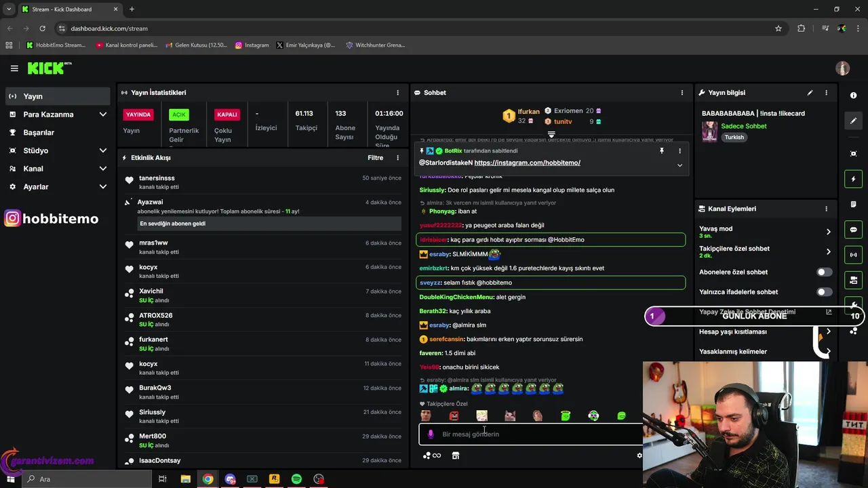Open external link icon for Yapay Zeka Sohbet Denetimi
Image resolution: width=868 pixels, height=488 pixels.
tap(829, 312)
